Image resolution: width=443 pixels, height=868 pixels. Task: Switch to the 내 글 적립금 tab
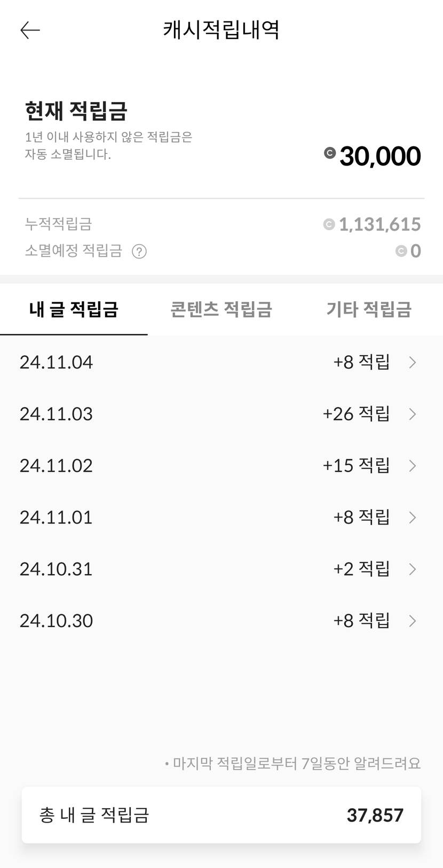(x=74, y=309)
